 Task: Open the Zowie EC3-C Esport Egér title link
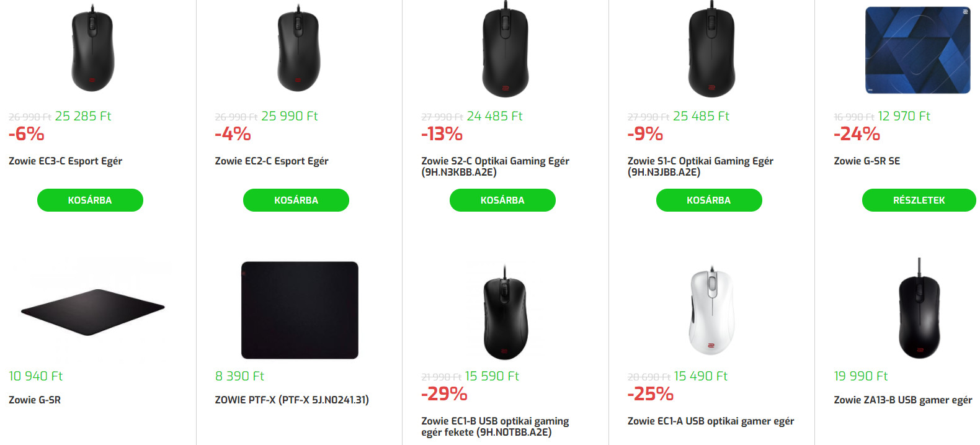coord(65,161)
